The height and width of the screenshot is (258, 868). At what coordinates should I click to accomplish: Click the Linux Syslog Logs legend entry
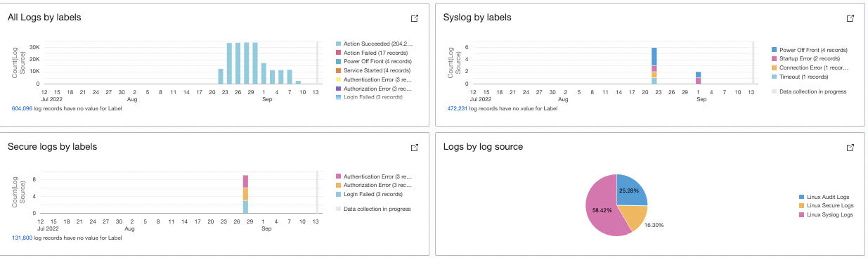(x=826, y=214)
